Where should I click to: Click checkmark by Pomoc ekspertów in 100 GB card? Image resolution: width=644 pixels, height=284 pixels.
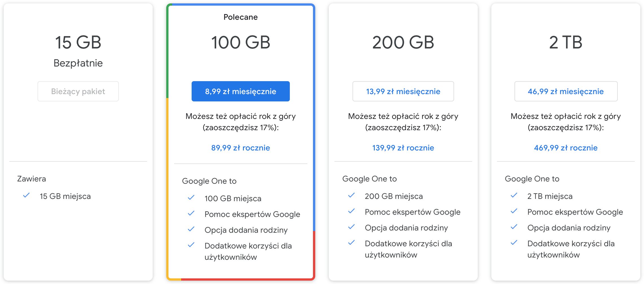(x=191, y=213)
